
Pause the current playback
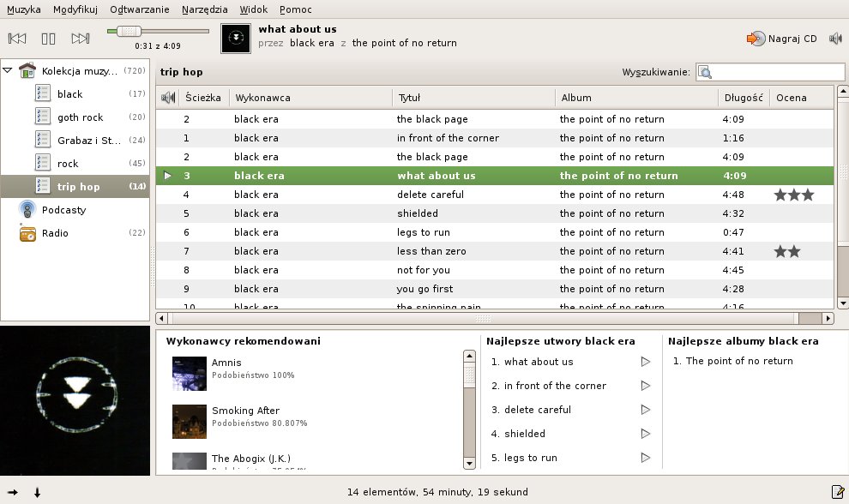[x=48, y=39]
